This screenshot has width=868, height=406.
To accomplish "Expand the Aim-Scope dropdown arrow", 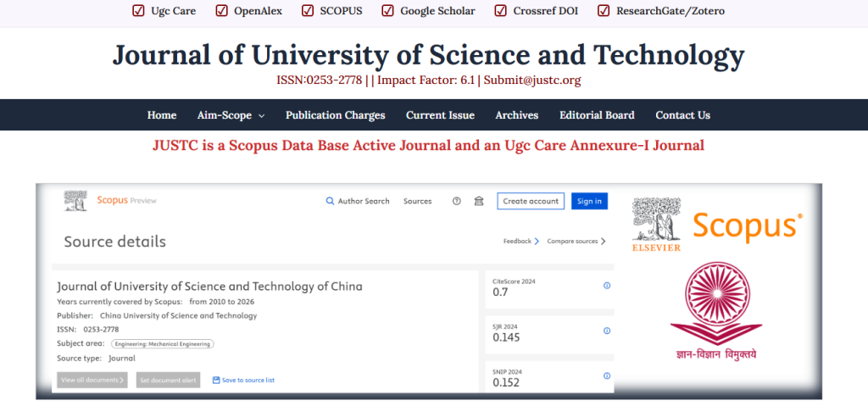I will [x=261, y=116].
